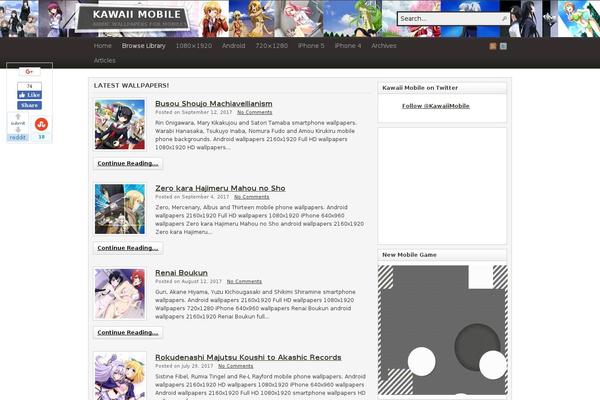600x400 pixels.
Task: Downvote on the reddit submit widget
Action: click(18, 130)
